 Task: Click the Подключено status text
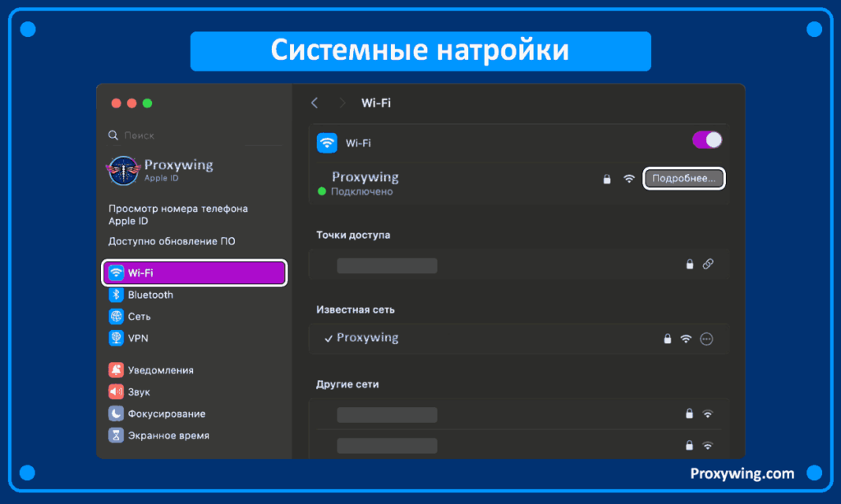(x=361, y=191)
